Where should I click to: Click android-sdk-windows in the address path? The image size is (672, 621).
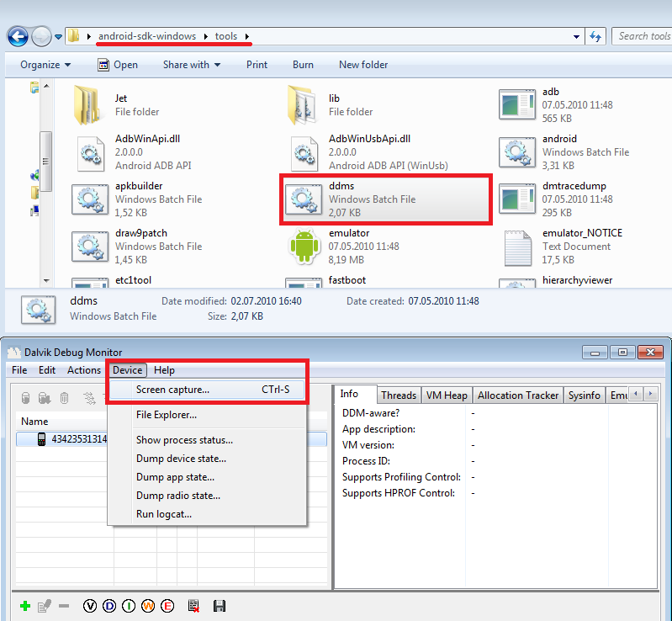(147, 36)
